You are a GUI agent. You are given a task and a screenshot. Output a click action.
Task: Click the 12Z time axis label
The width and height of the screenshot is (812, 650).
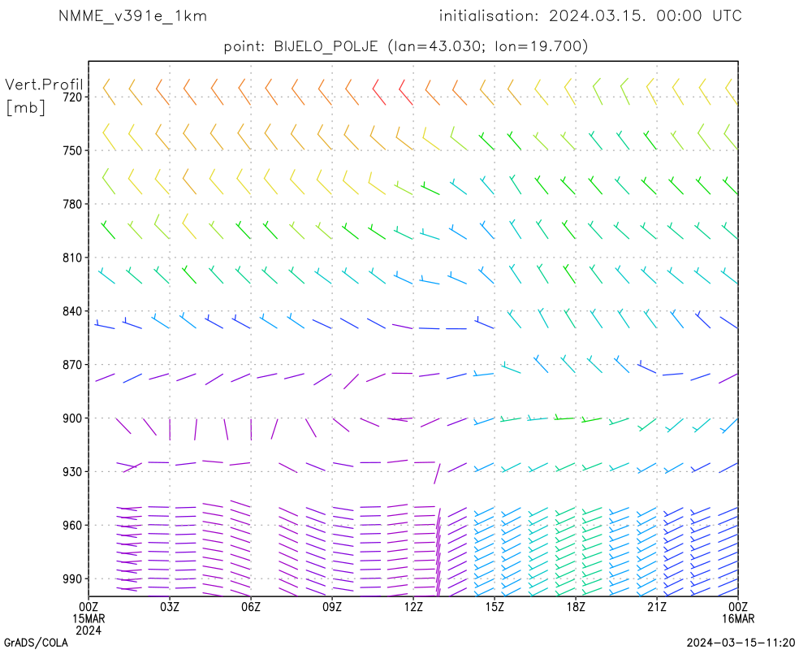click(x=413, y=607)
